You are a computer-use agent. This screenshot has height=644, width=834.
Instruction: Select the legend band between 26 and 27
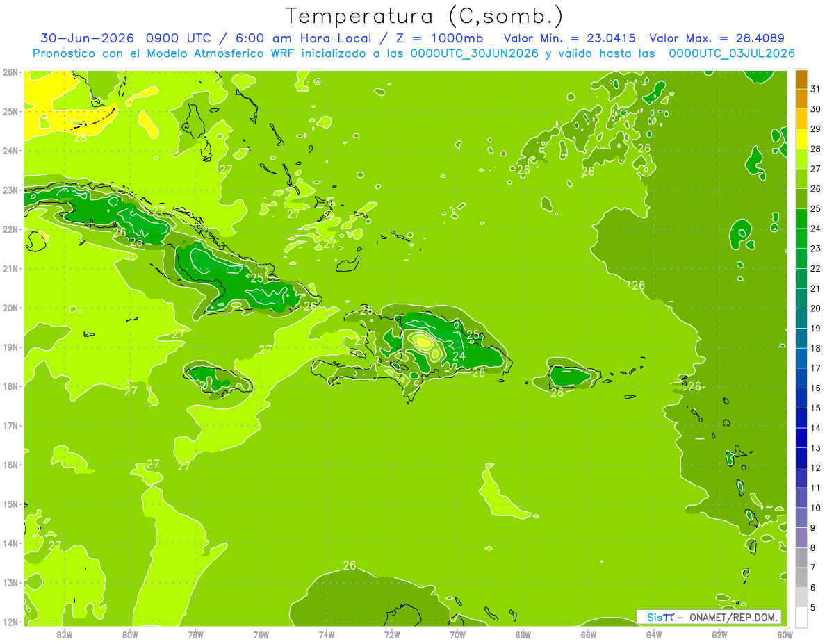pos(801,179)
